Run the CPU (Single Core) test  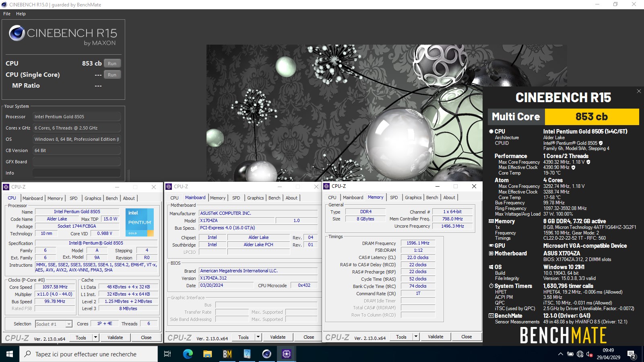click(x=112, y=75)
